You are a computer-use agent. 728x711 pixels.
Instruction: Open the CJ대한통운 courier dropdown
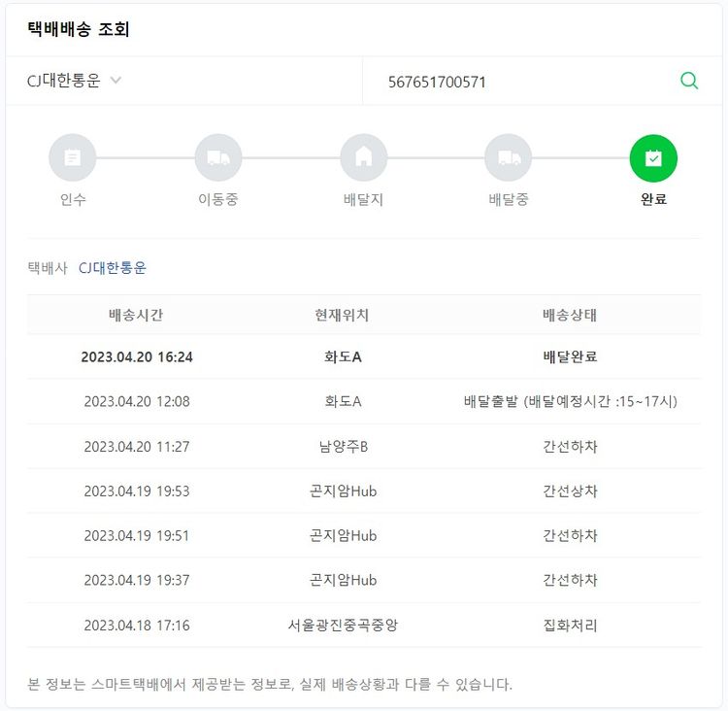coord(64,81)
